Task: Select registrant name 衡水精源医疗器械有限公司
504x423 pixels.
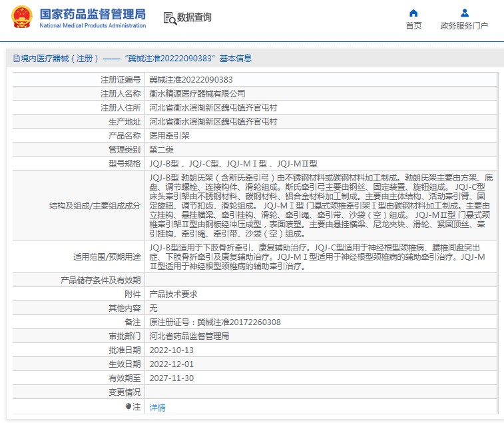Action: pos(197,94)
